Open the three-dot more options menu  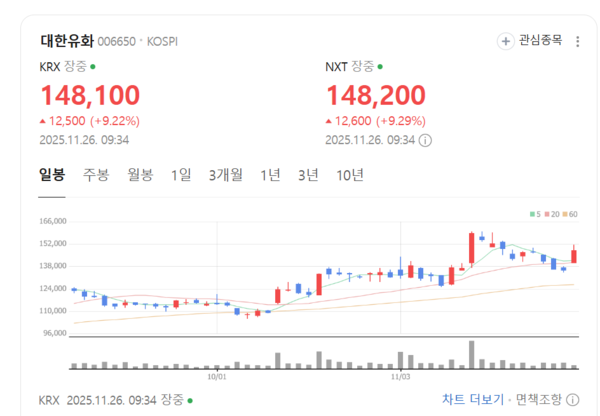pos(577,41)
